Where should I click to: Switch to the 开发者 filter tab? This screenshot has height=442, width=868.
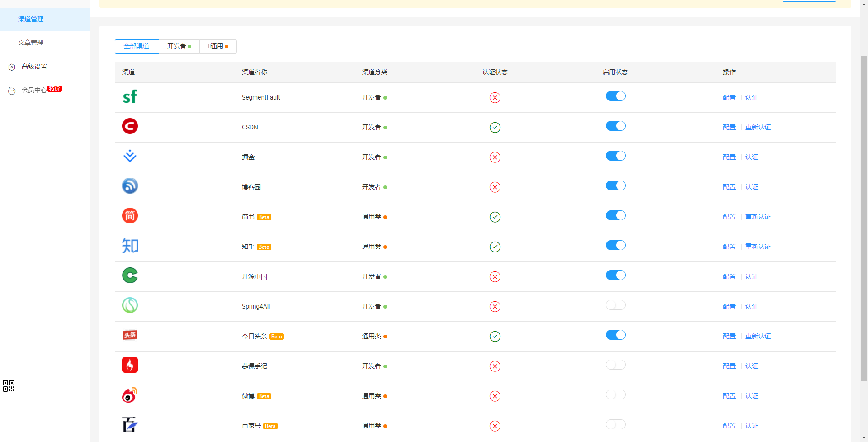tap(179, 47)
